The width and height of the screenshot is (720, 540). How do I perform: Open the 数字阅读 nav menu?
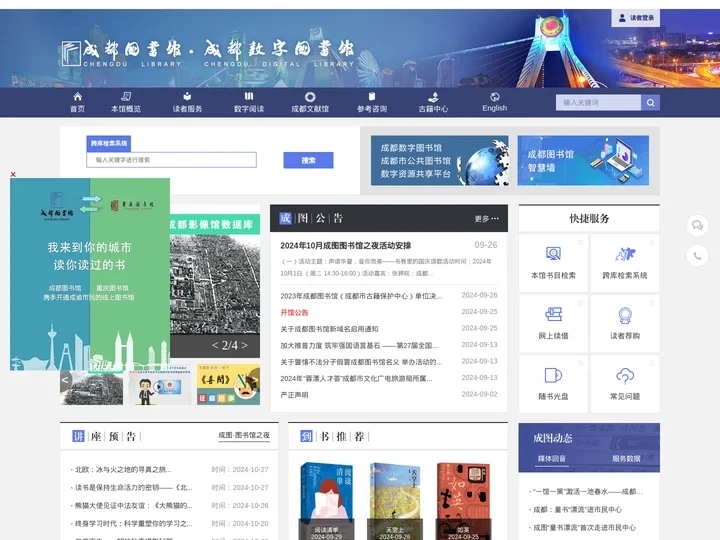[x=248, y=102]
